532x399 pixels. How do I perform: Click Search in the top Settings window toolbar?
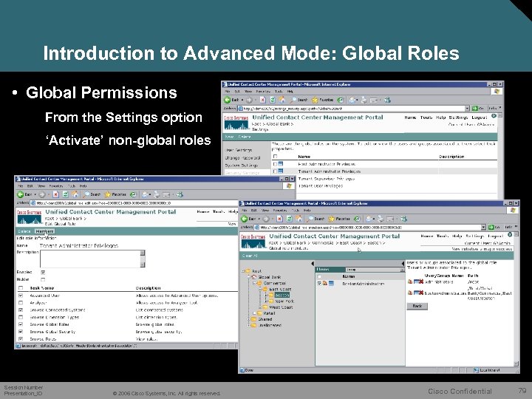coord(299,100)
